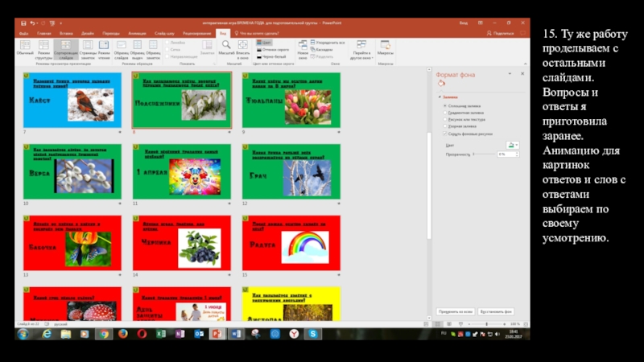Open the Undo history dropdown arrow
644x362 pixels.
(x=37, y=23)
